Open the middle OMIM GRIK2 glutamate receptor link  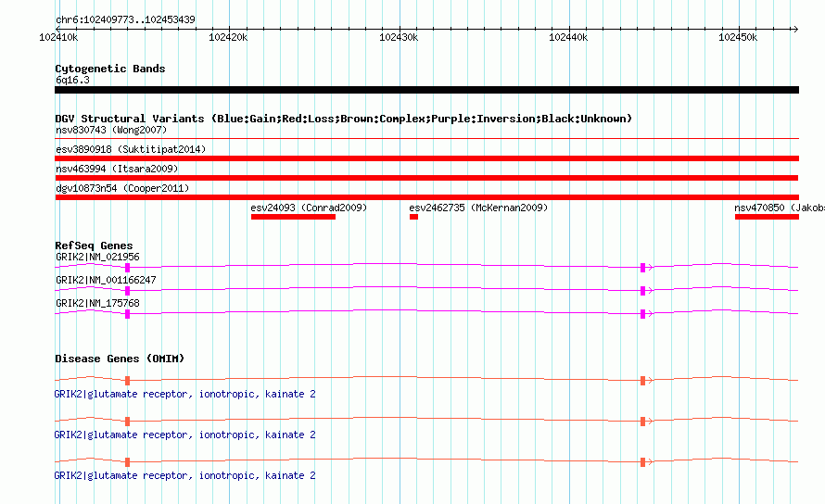tap(184, 435)
